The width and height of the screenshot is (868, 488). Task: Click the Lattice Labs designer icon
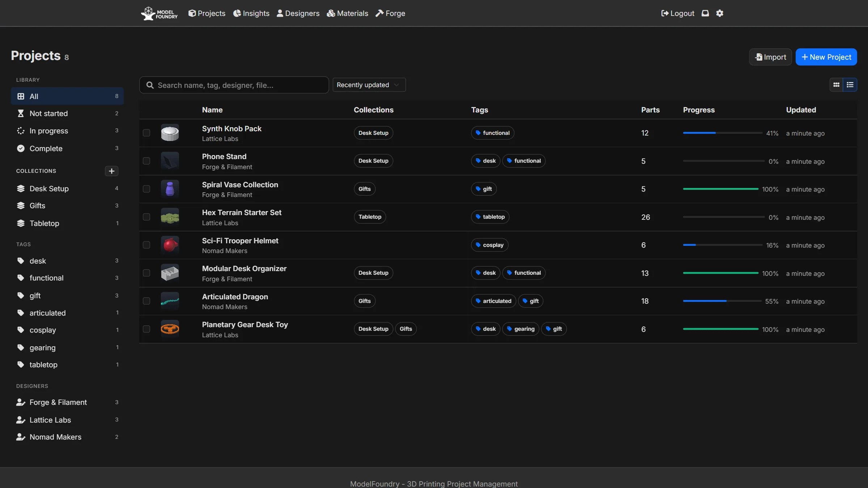(21, 420)
